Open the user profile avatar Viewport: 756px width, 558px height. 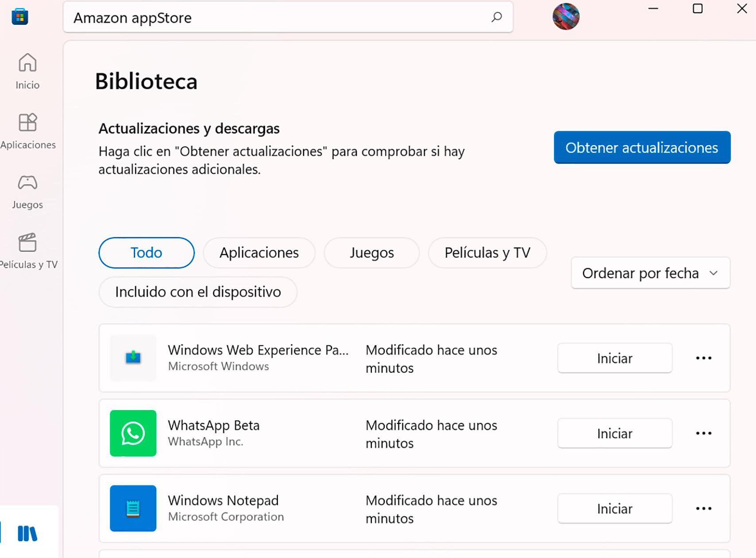566,16
